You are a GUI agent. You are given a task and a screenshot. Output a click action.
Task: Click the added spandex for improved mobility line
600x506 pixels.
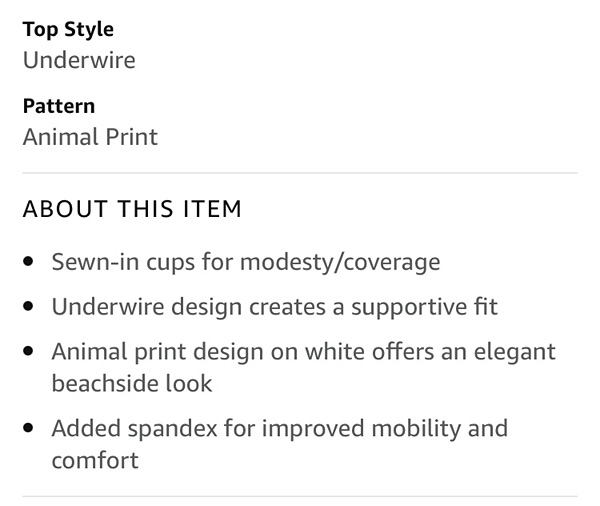tap(279, 428)
